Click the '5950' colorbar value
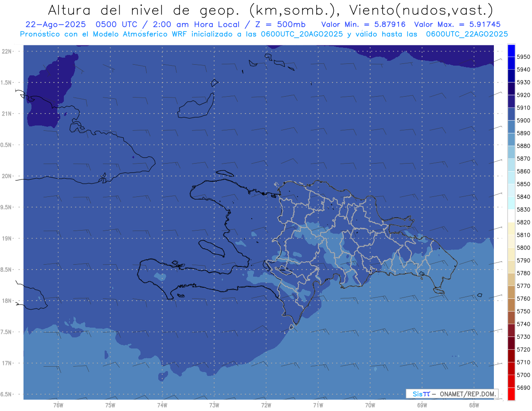The image size is (532, 411). click(523, 57)
